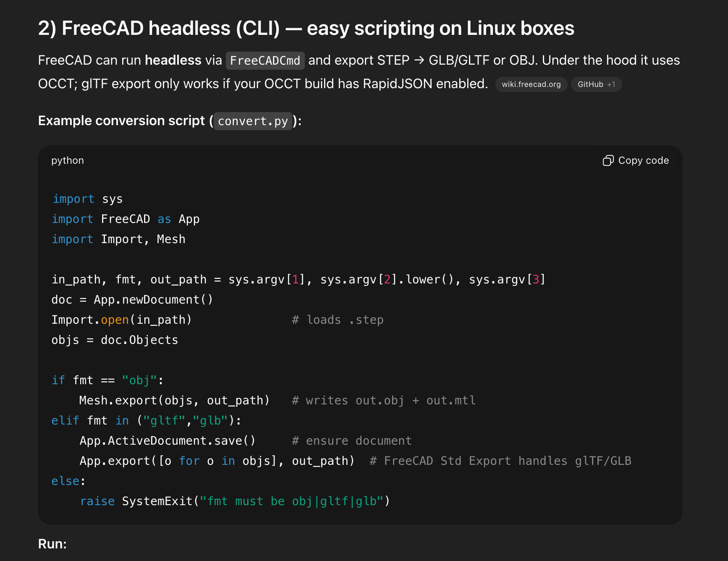Click the code line 'doc = App.newDocument()'
The image size is (728, 561).
coord(132,299)
